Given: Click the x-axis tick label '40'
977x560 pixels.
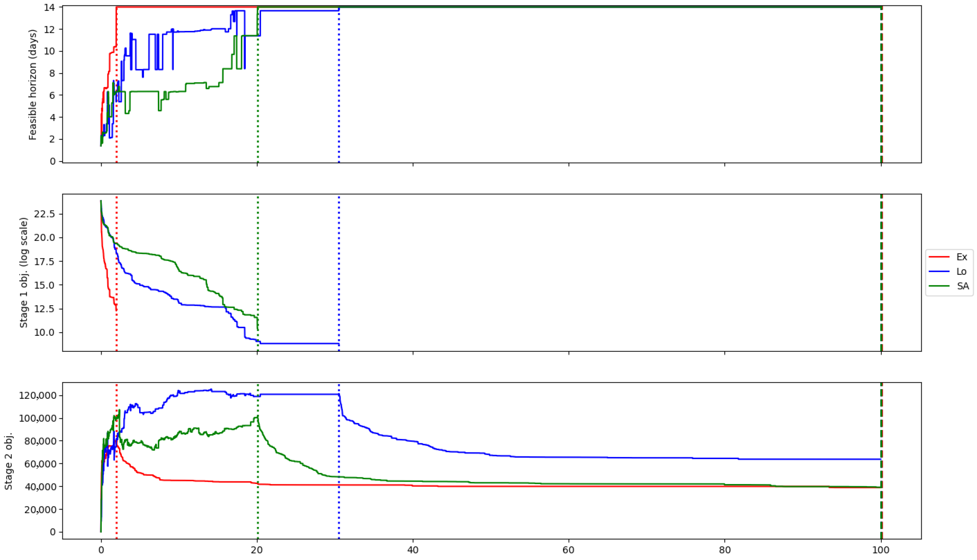Looking at the screenshot, I should (x=413, y=550).
